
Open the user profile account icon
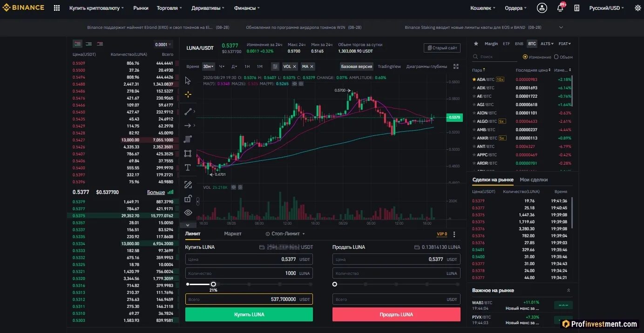542,8
